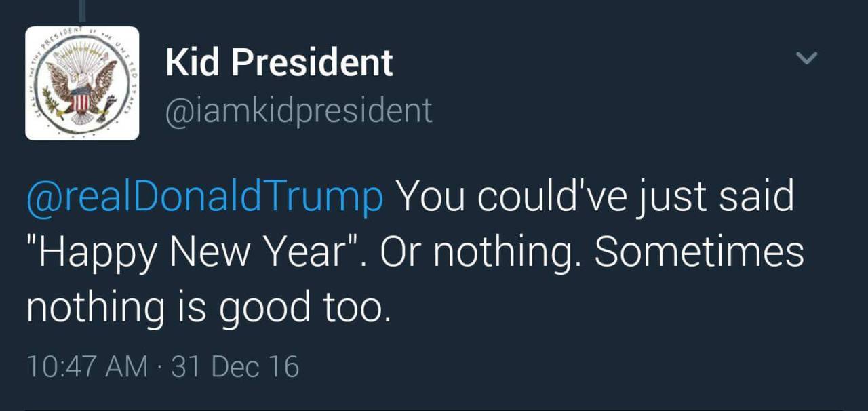Click the word "Sometimes" in the tweet
This screenshot has width=868, height=411.
pyautogui.click(x=699, y=252)
